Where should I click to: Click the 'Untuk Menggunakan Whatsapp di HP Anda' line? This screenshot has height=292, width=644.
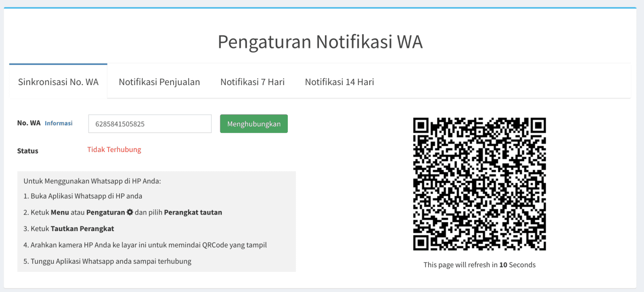(x=92, y=181)
